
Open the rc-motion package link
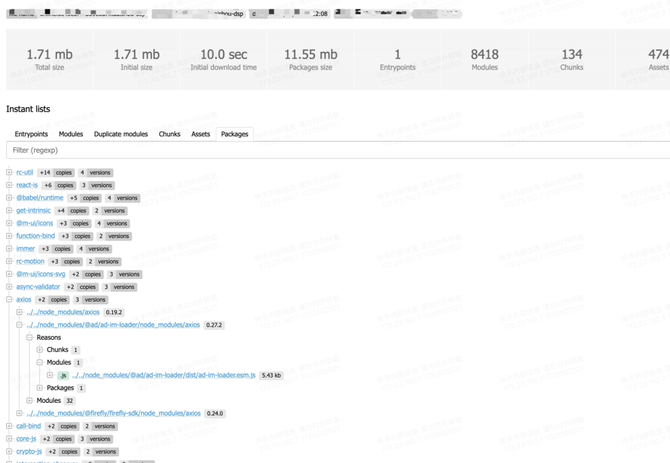(30, 261)
